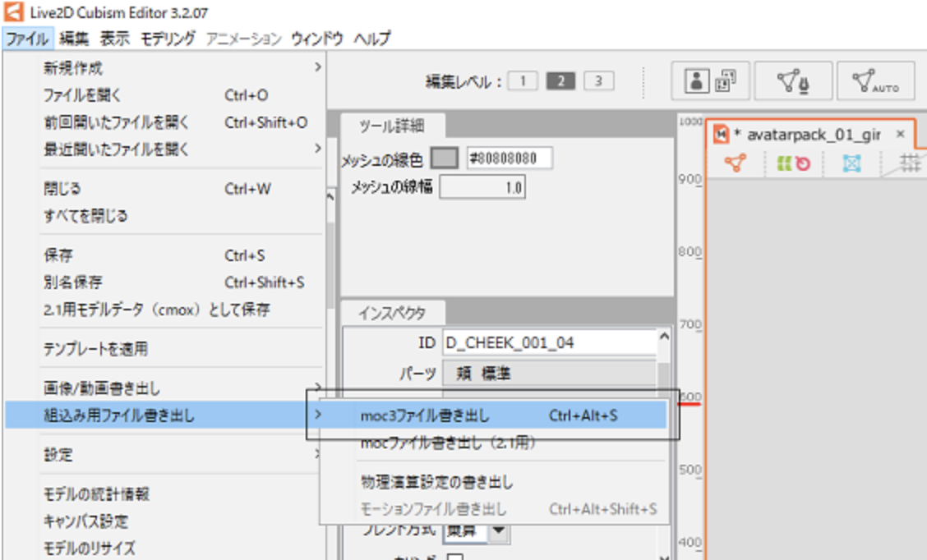Click the automatic mesh generation AUTO icon
The height and width of the screenshot is (560, 927).
875,81
